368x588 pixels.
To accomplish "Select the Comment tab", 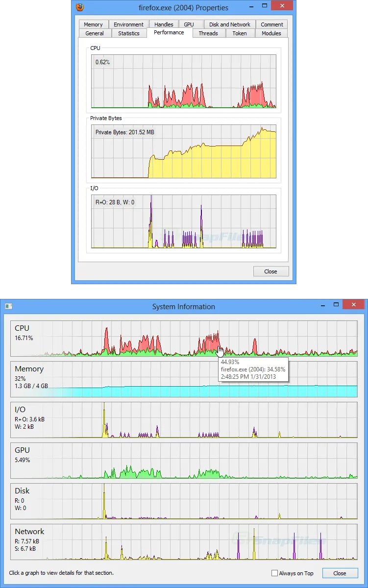I will click(x=272, y=24).
